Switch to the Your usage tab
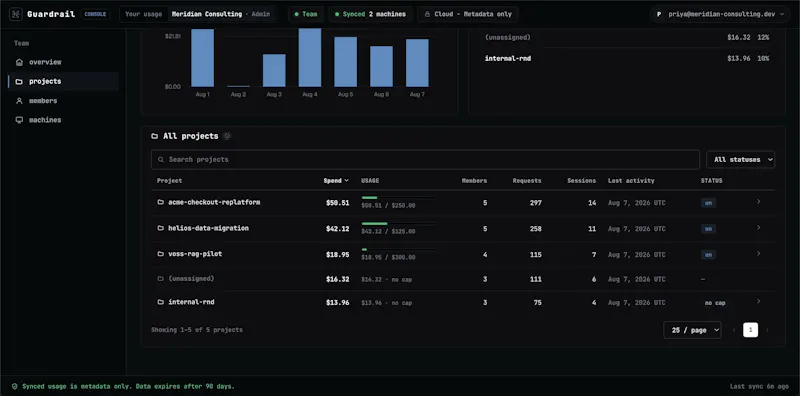 (x=143, y=14)
